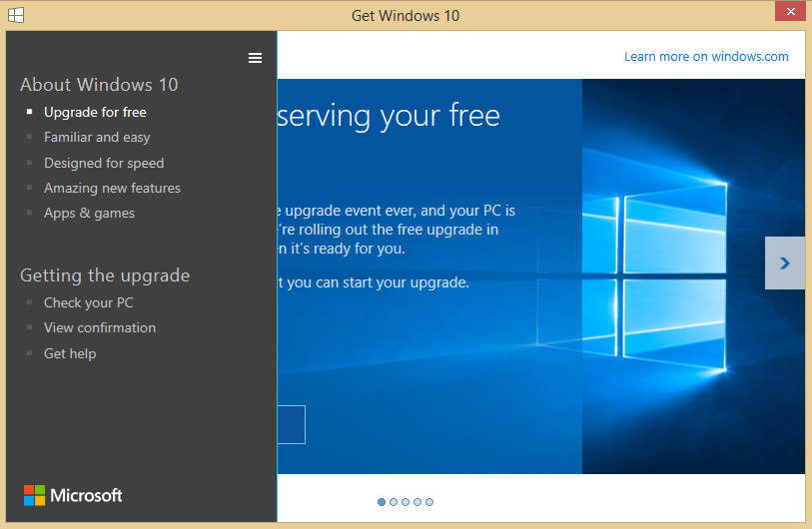Select Get help option

[70, 353]
